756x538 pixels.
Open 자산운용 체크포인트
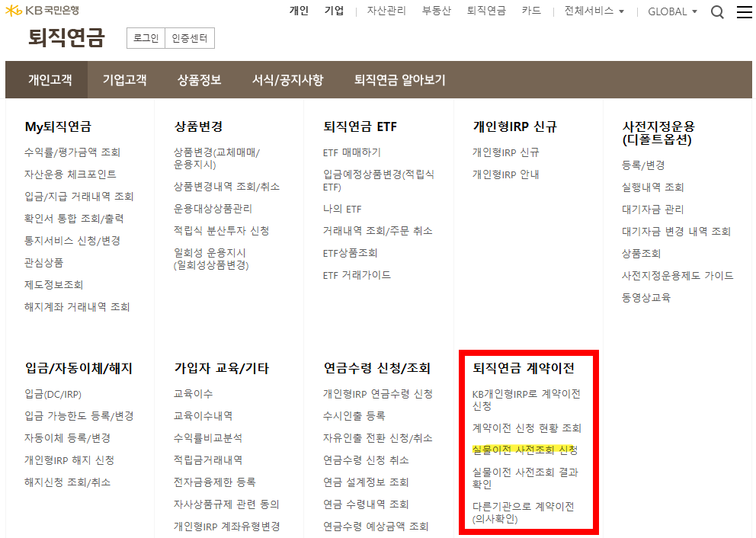(x=70, y=174)
